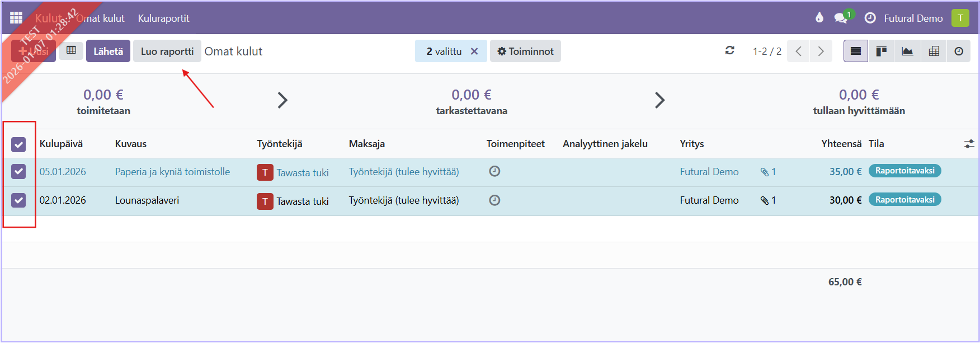Image resolution: width=980 pixels, height=343 pixels.
Task: Switch to pivot table view icon
Action: [934, 51]
